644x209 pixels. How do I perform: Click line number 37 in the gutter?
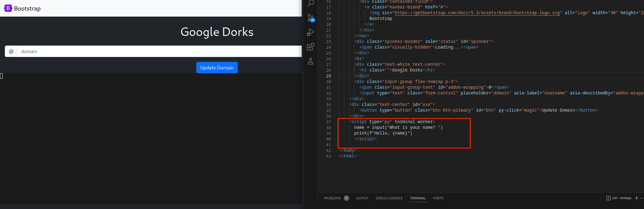[x=328, y=122]
